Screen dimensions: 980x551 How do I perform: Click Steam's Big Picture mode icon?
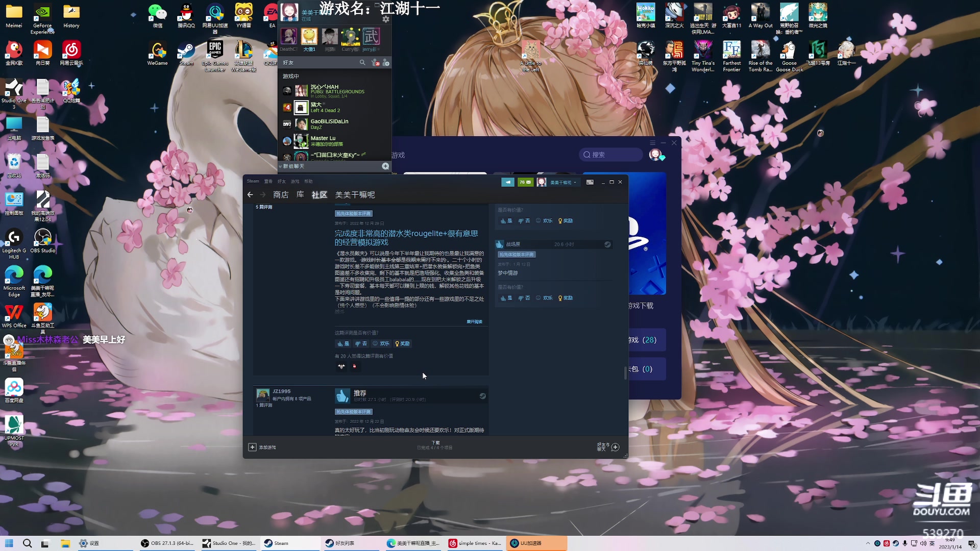point(590,182)
